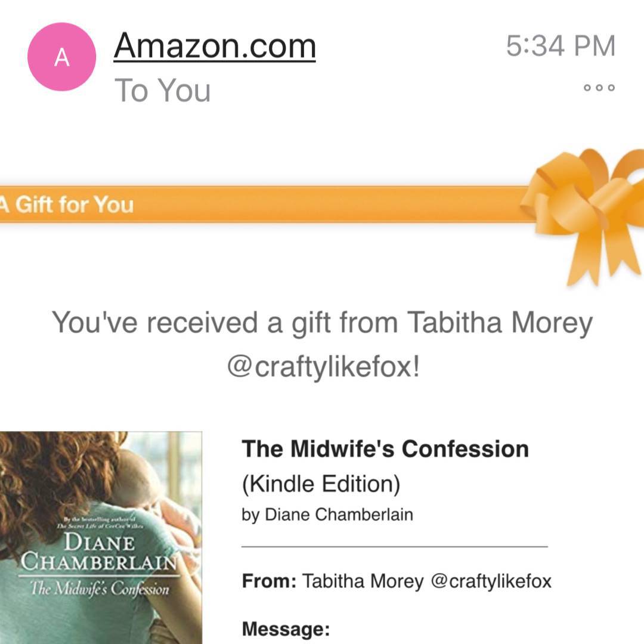Tap "Tabitha Morey @craftylikefox" in the From line

(x=426, y=581)
